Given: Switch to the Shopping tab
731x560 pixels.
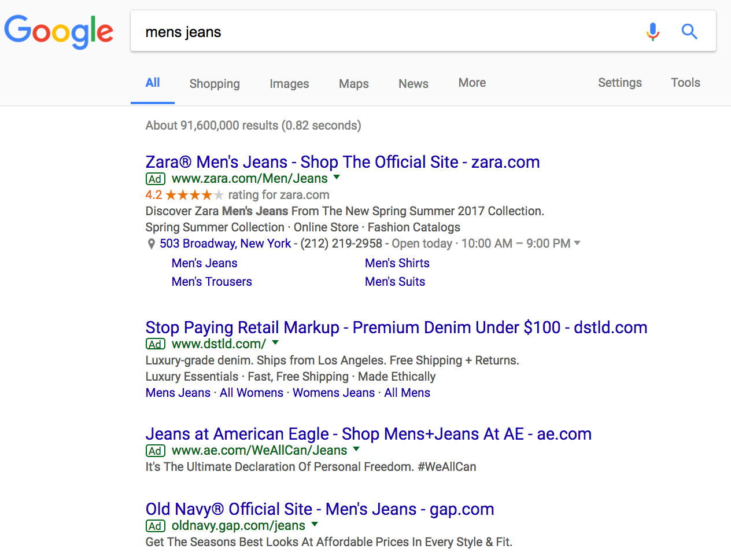Looking at the screenshot, I should pyautogui.click(x=215, y=83).
